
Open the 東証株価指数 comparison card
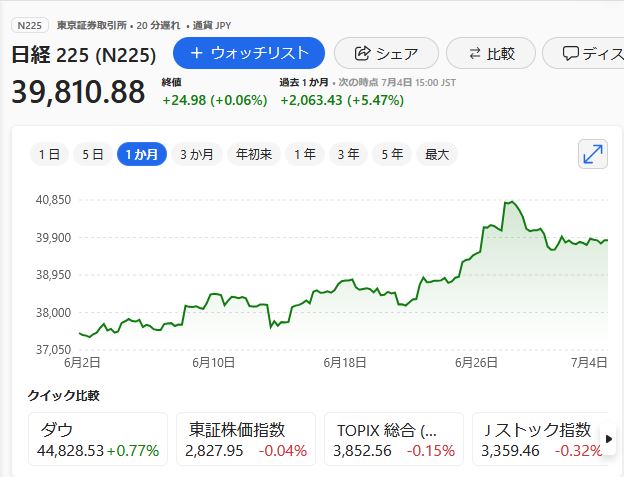246,440
